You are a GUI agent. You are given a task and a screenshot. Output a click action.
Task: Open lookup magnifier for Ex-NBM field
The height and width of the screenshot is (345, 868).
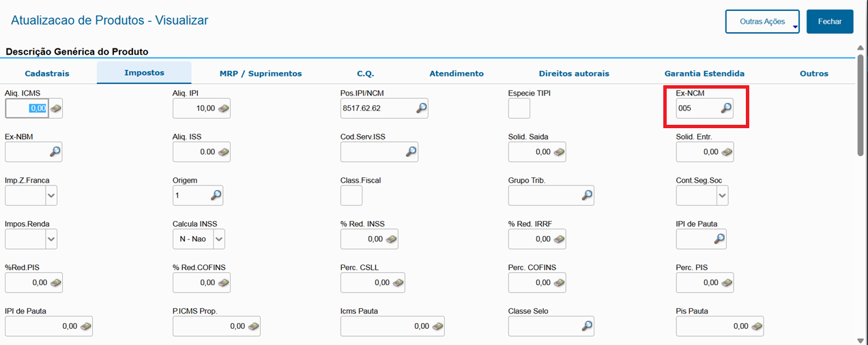55,152
